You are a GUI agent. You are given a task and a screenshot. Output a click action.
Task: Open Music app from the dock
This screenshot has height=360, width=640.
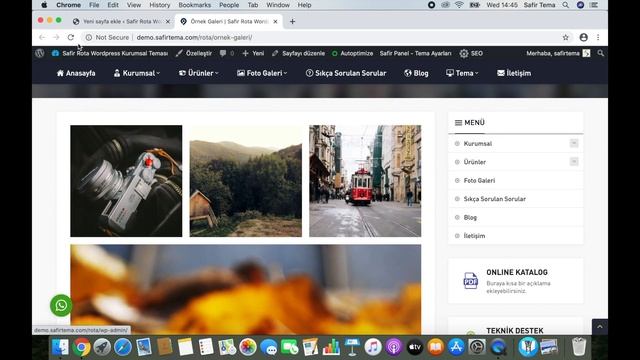373,347
